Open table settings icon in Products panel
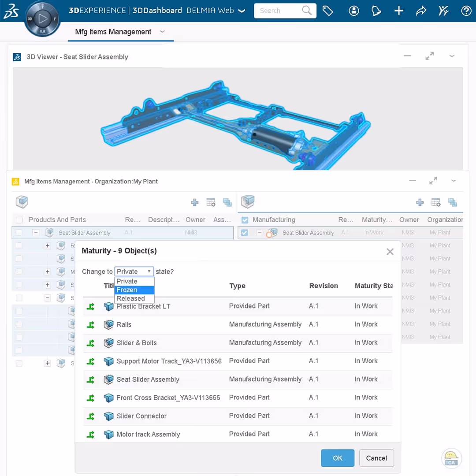This screenshot has height=476, width=476. [211, 202]
